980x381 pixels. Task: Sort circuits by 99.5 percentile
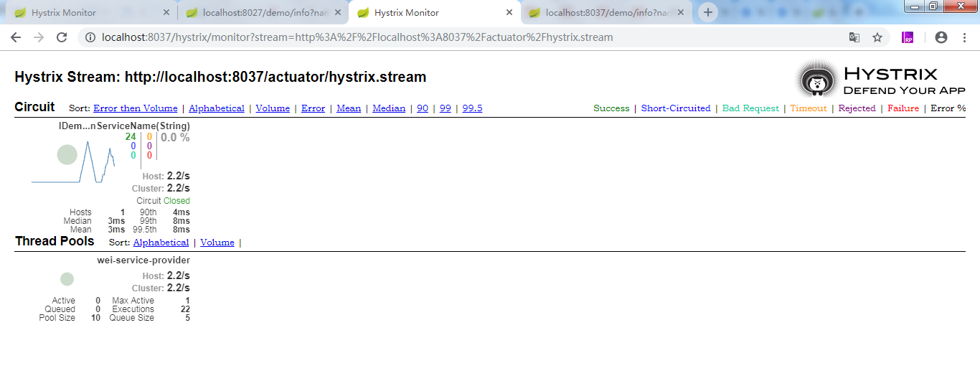pyautogui.click(x=472, y=108)
